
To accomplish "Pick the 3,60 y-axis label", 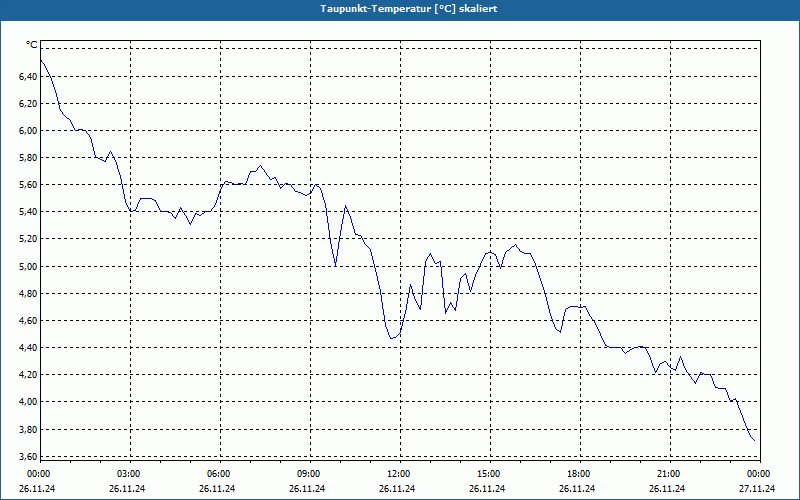I will tap(28, 457).
